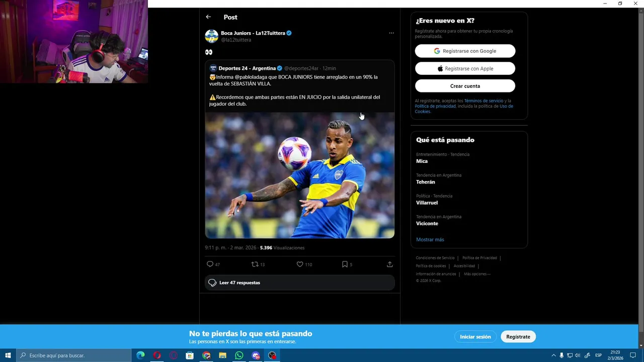Open Discord from the taskbar

pos(256,355)
